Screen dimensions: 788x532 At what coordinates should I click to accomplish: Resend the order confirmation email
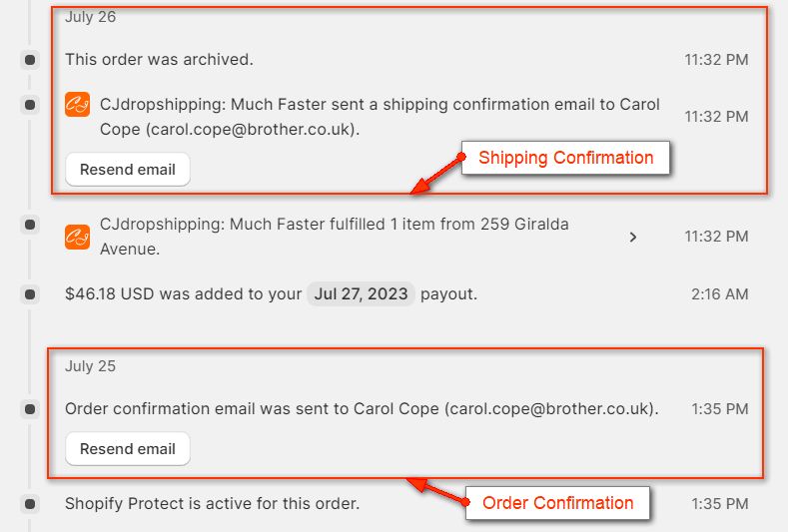coord(127,449)
